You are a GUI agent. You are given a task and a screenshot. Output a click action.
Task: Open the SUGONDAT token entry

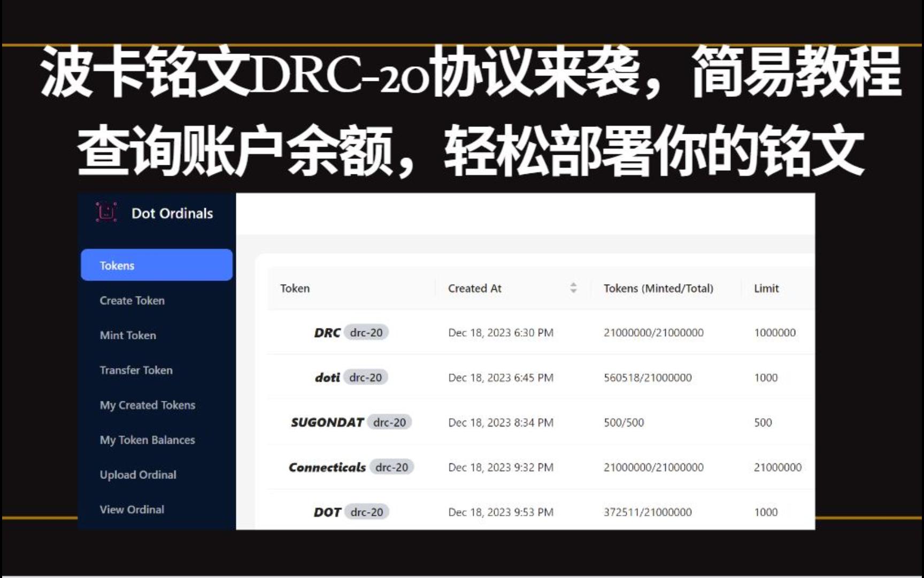click(x=327, y=423)
